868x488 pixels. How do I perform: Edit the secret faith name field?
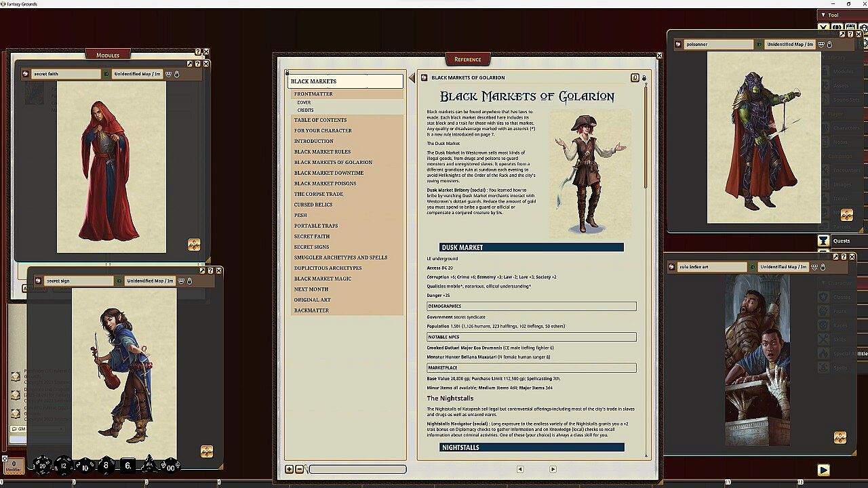click(x=66, y=74)
